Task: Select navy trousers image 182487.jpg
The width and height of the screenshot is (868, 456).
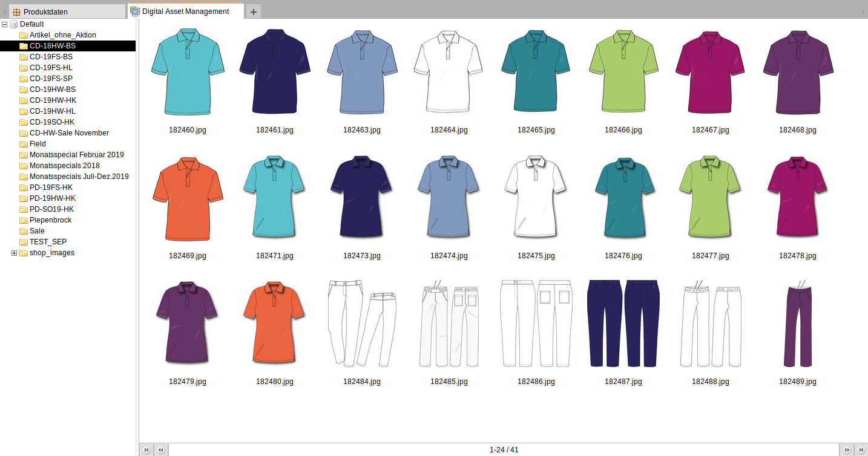Action: (x=623, y=324)
